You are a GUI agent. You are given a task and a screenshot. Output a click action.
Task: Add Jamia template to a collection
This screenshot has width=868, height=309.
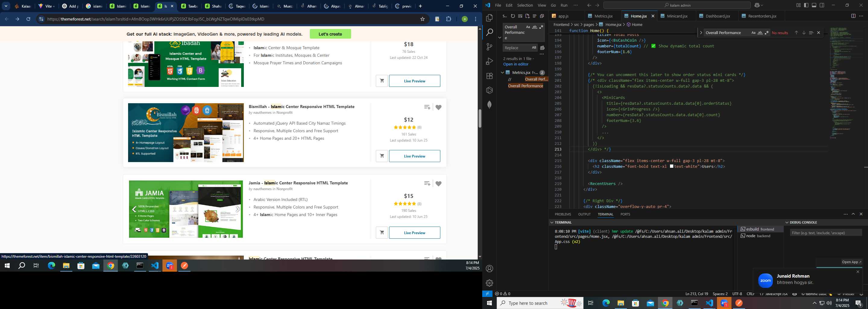(427, 183)
